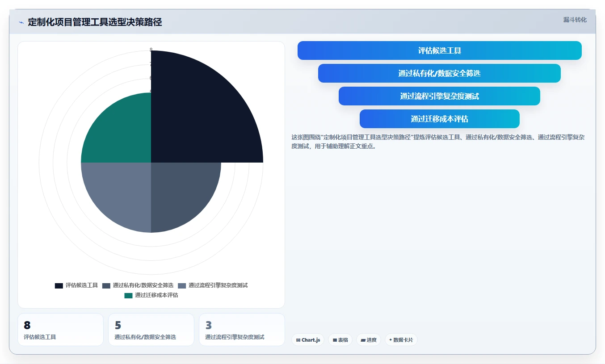This screenshot has width=605, height=364.
Task: Click the 进度 tag chip
Action: click(369, 340)
